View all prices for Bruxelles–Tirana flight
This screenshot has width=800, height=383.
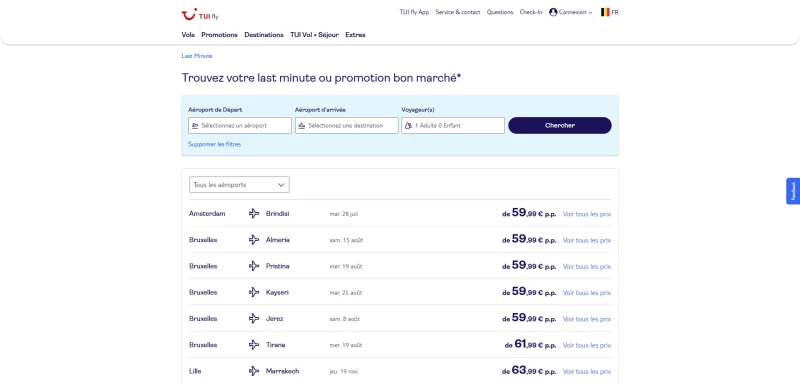587,345
